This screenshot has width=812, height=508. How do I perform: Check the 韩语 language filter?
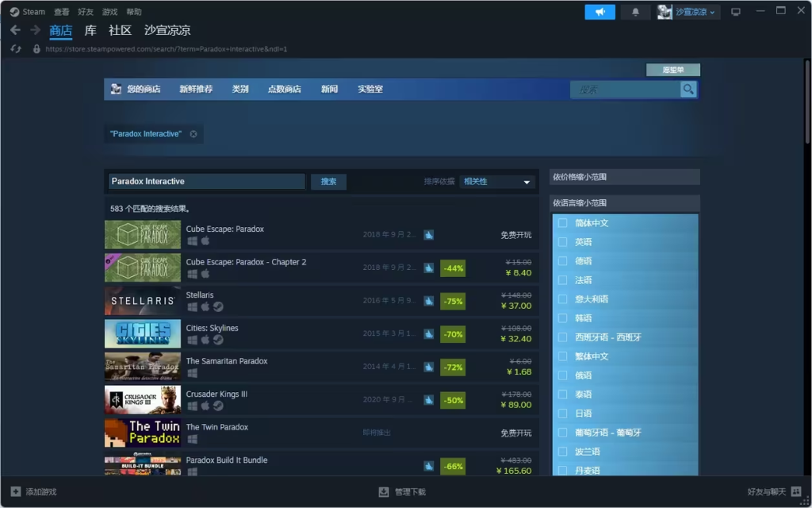pyautogui.click(x=562, y=318)
